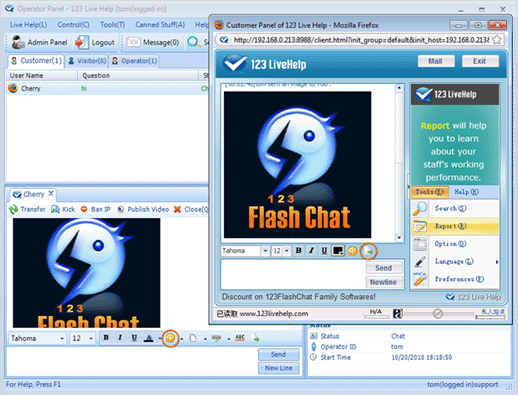Click the Newline button in Customer Panel
The height and width of the screenshot is (395, 518).
[x=384, y=282]
